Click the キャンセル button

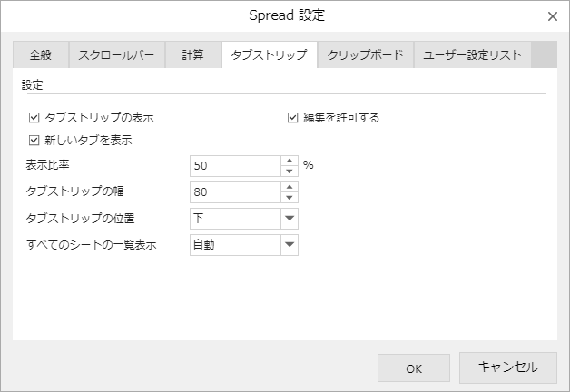click(508, 367)
